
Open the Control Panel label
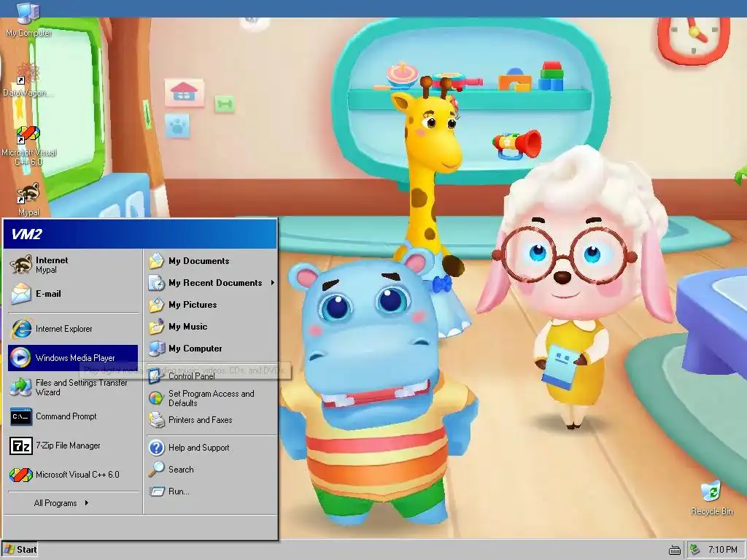(192, 376)
